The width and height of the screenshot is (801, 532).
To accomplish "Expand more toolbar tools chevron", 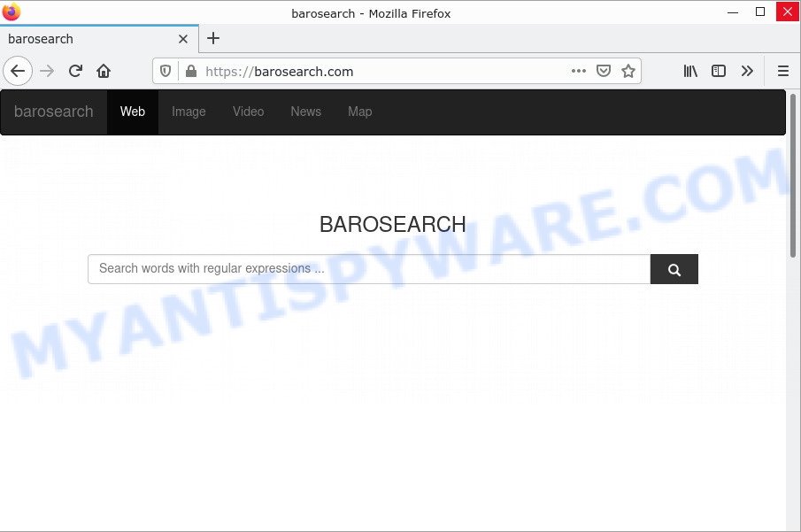I will pos(747,71).
